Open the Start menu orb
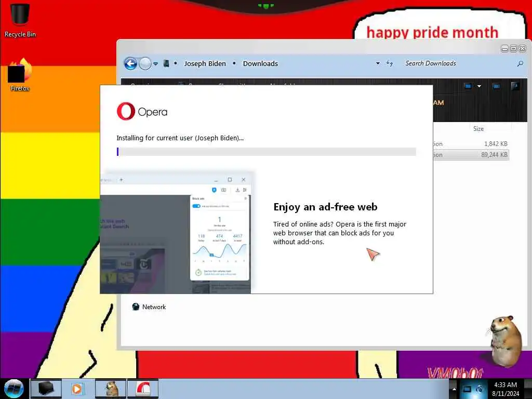This screenshot has height=399, width=532. click(14, 389)
